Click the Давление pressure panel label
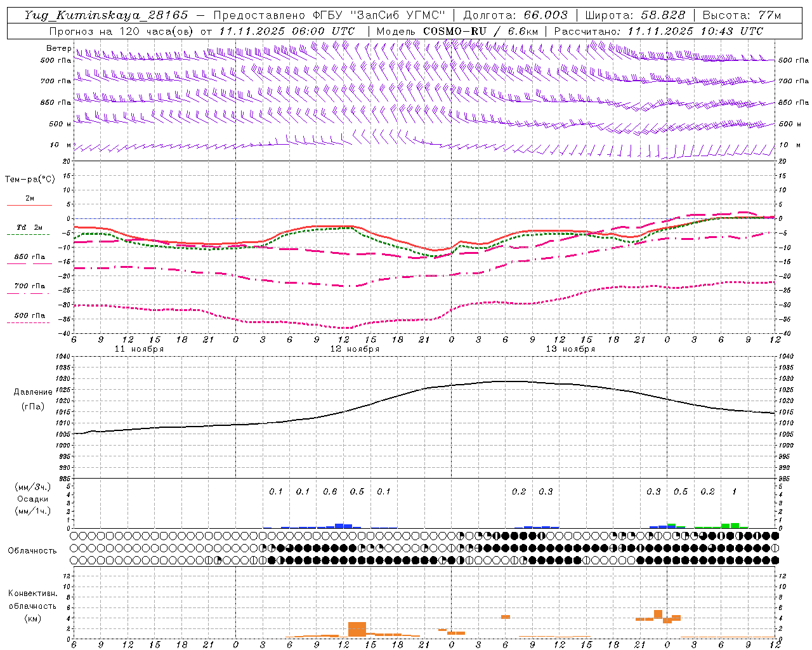 point(33,392)
